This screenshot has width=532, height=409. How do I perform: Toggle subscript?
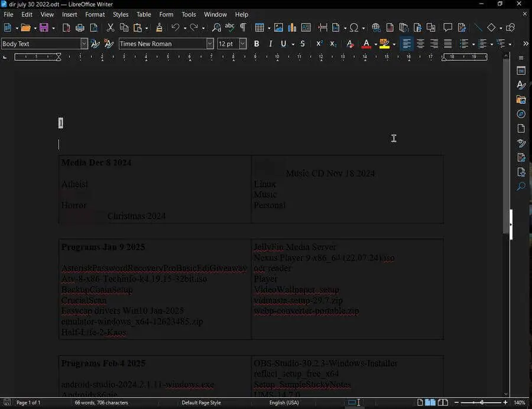333,44
